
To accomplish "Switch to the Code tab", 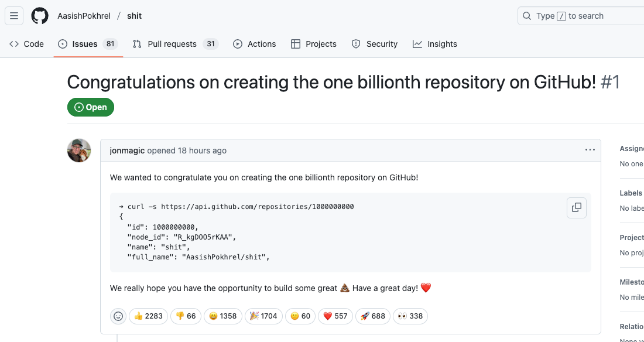I will pyautogui.click(x=27, y=44).
